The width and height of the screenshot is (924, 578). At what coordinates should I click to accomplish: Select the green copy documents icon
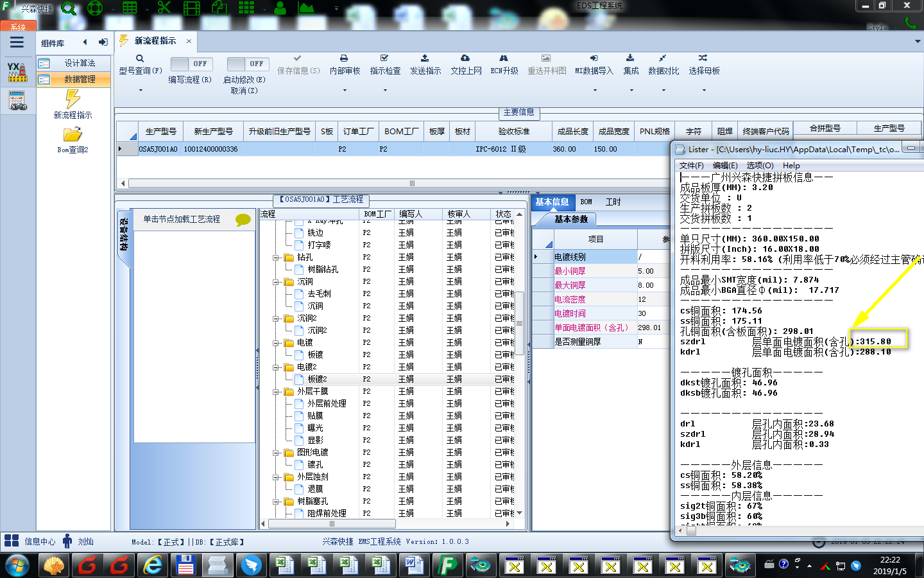(219, 8)
